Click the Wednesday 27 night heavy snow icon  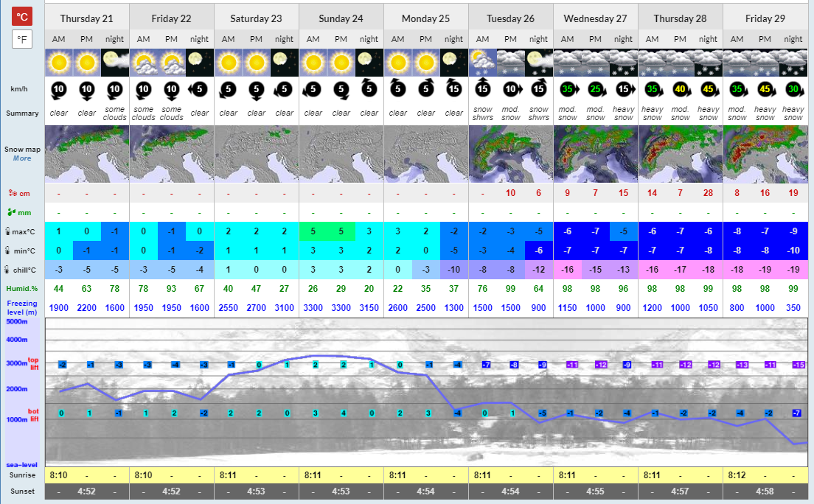(x=624, y=63)
